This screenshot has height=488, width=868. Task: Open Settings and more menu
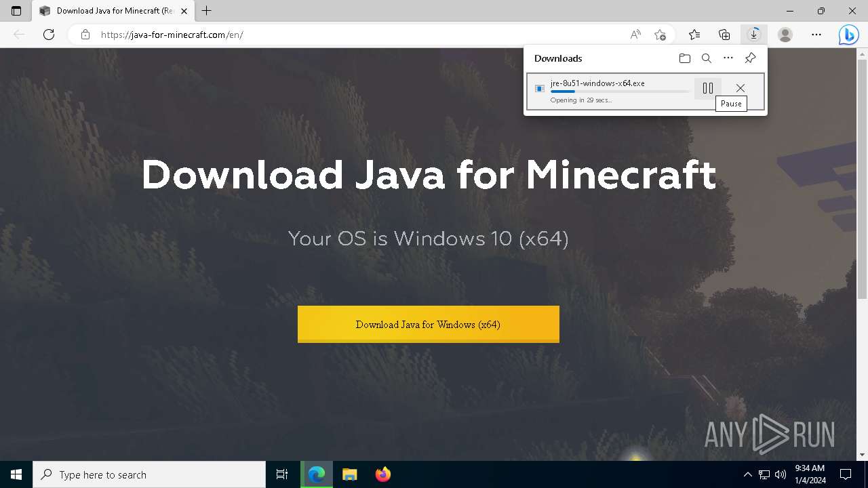[816, 35]
